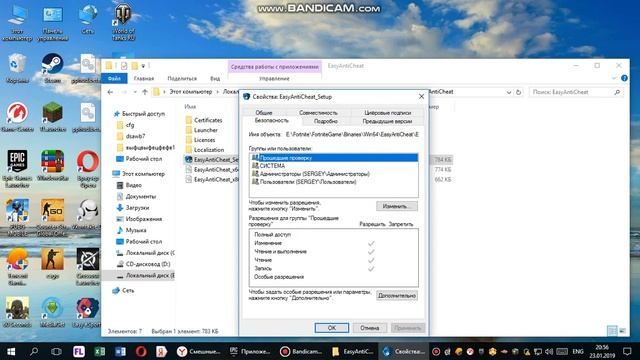Select Администраторы (SERGEY\Администраторы) entry
This screenshot has height=360, width=640.
(334, 174)
